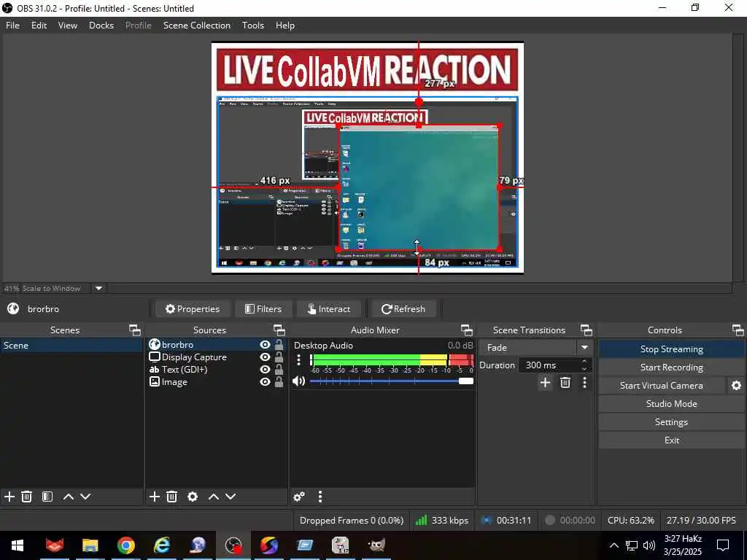Increase transition duration stepper up
747x560 pixels.
584,362
